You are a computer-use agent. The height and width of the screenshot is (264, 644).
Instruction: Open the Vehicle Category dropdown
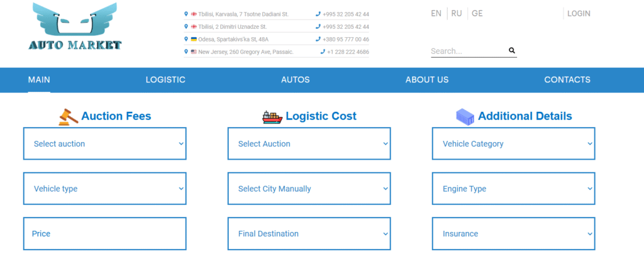[x=513, y=144]
